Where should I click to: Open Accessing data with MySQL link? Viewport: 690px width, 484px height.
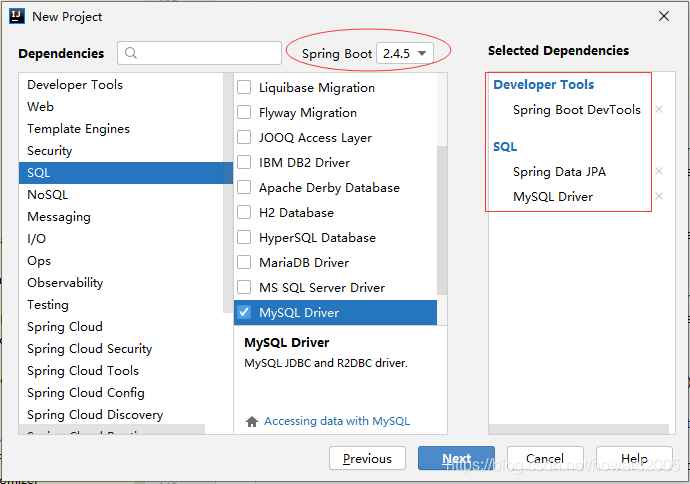pos(337,421)
